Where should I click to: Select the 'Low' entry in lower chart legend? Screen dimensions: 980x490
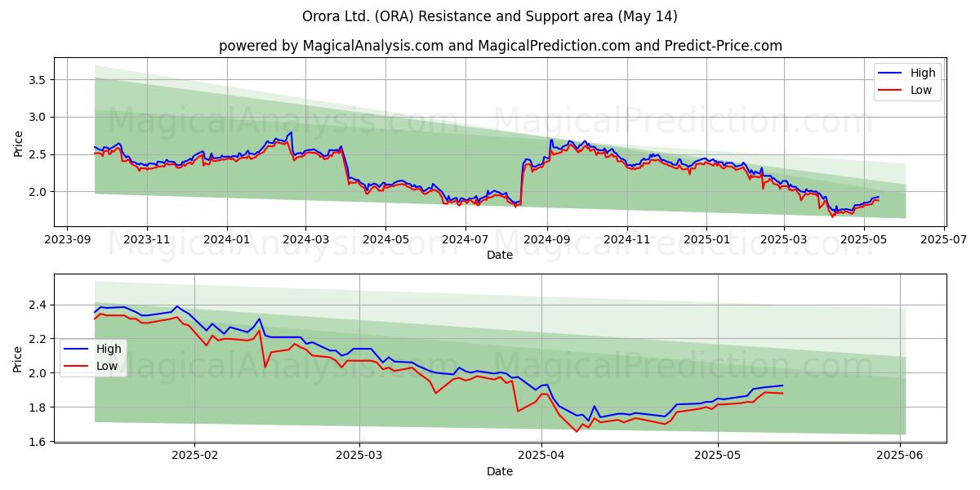tap(107, 366)
